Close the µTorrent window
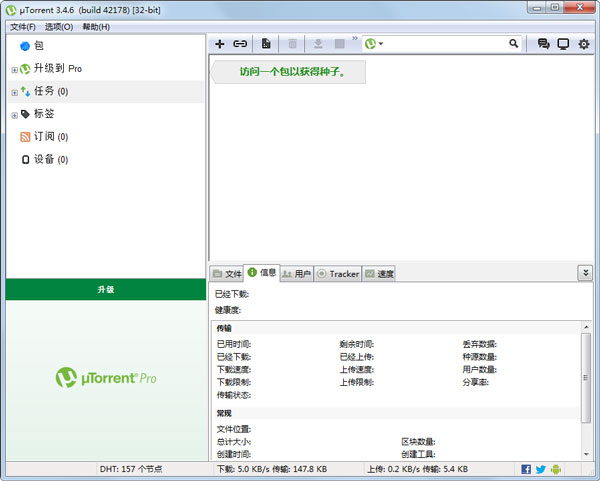The image size is (600, 481). [x=580, y=7]
